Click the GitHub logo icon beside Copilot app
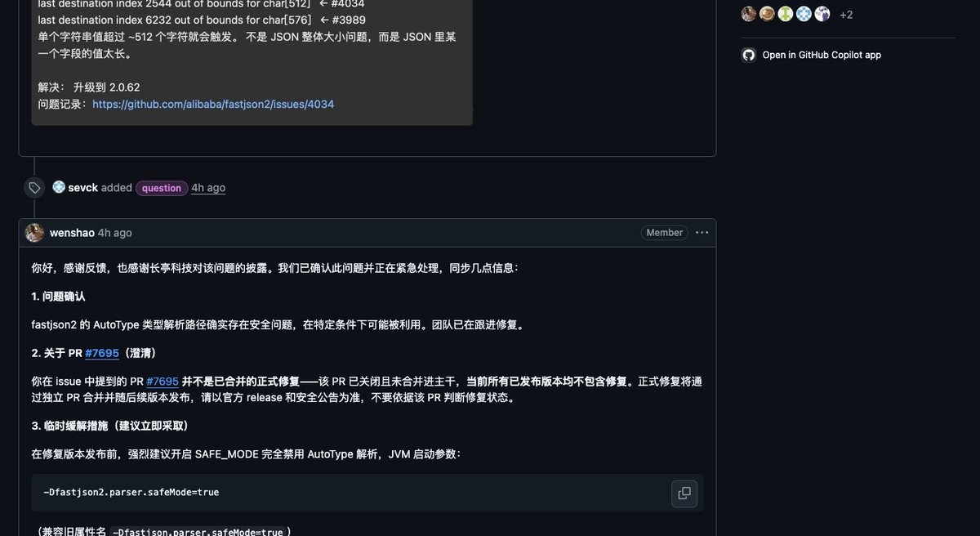 point(748,55)
